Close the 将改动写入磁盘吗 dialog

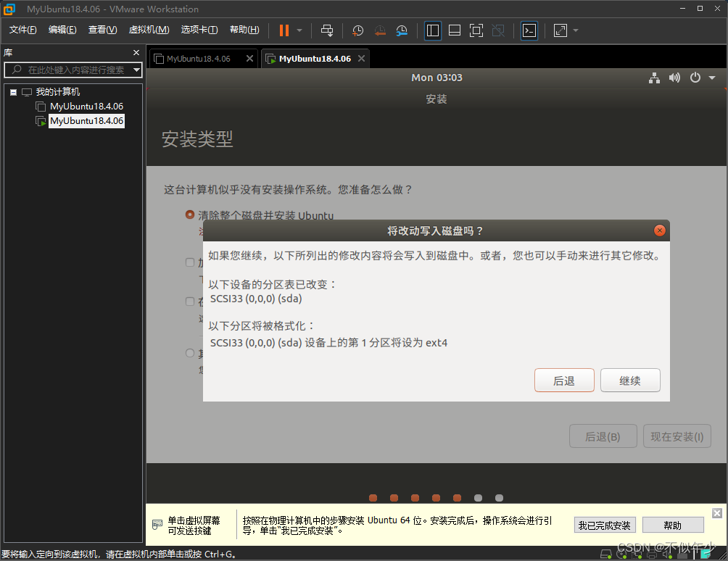tap(659, 230)
